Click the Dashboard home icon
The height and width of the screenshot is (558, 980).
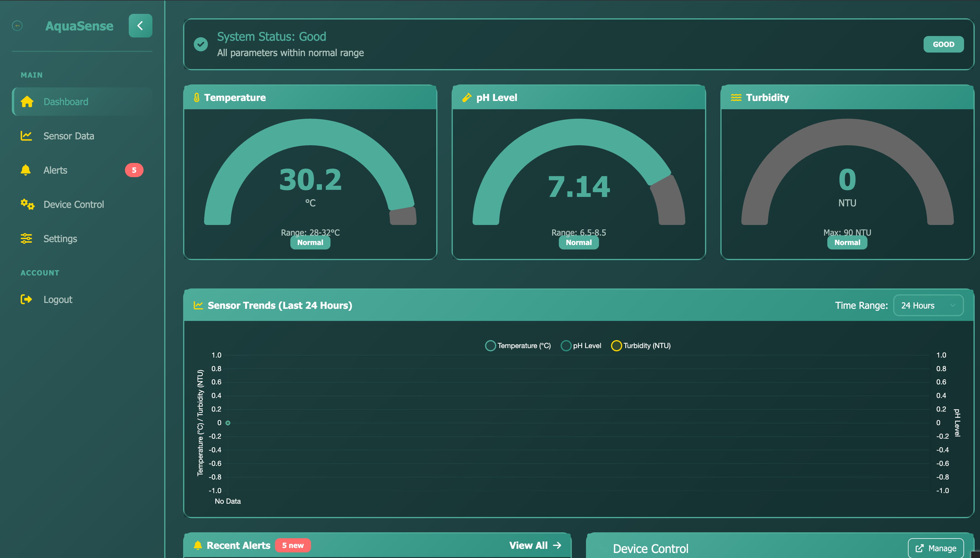(27, 102)
